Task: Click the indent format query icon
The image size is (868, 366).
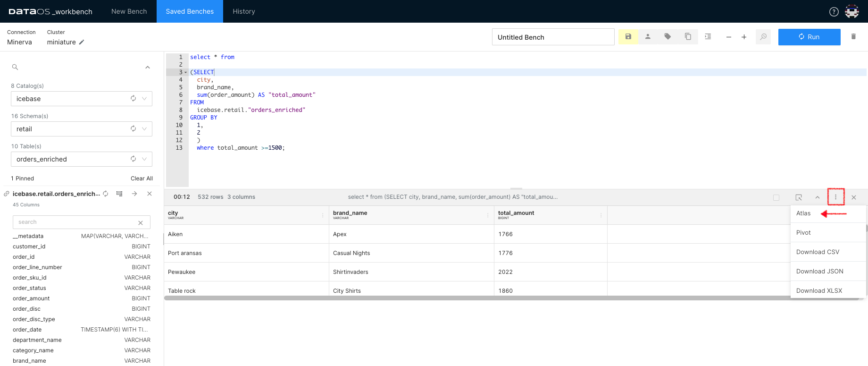Action: 708,36
